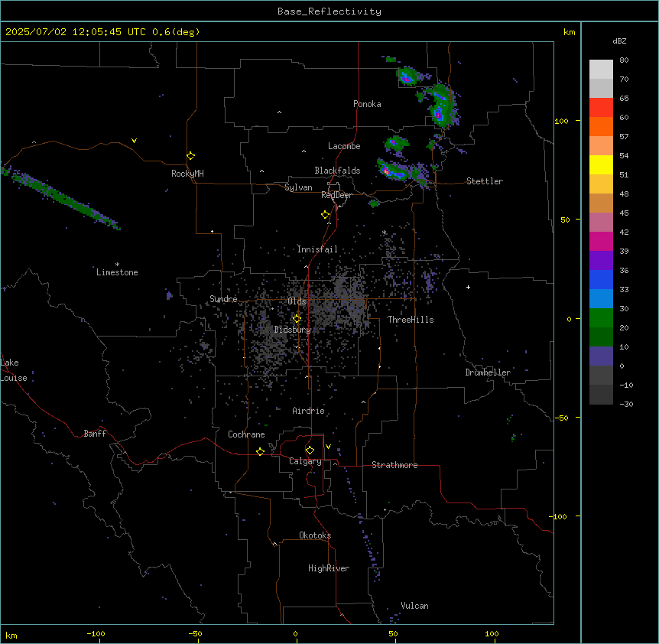Click the asterisk marker above Limestone
The width and height of the screenshot is (659, 644).
[117, 265]
